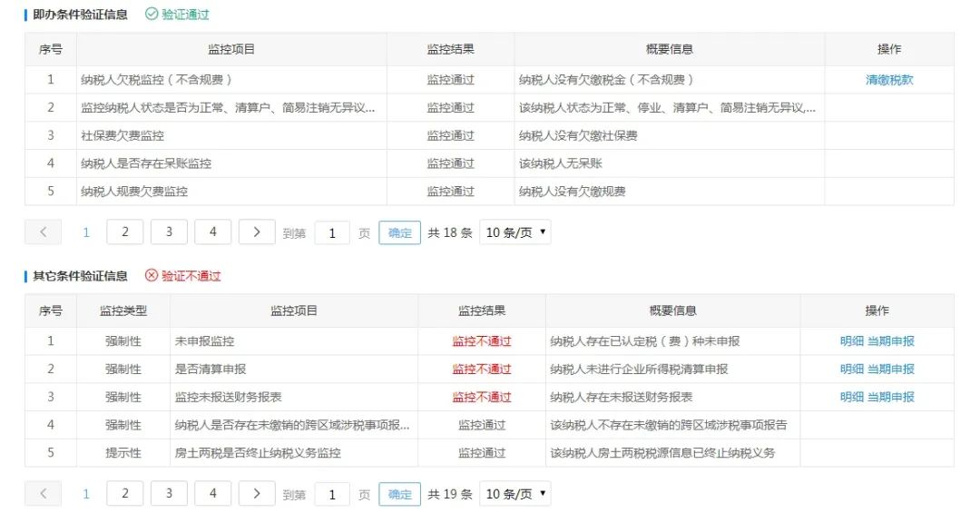Go to next page in 其它条件 table pager
Viewport: 980px width, 523px height.
256,494
